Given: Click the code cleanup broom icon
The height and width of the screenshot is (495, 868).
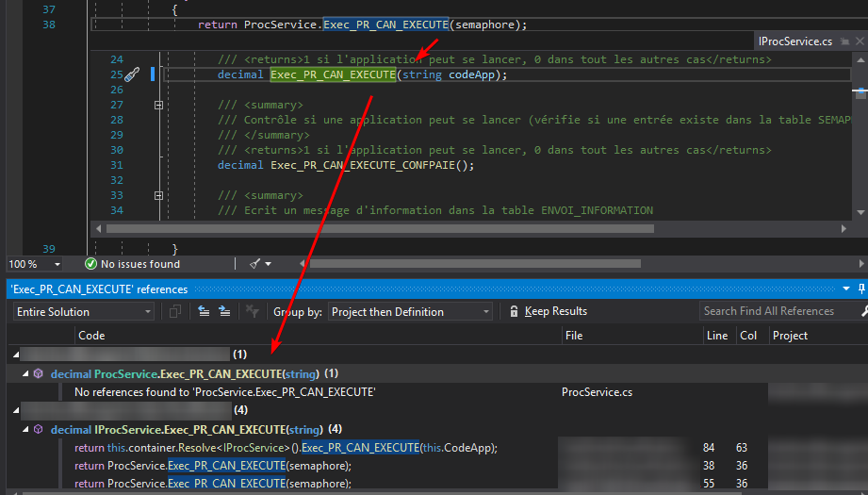Looking at the screenshot, I should click(254, 264).
